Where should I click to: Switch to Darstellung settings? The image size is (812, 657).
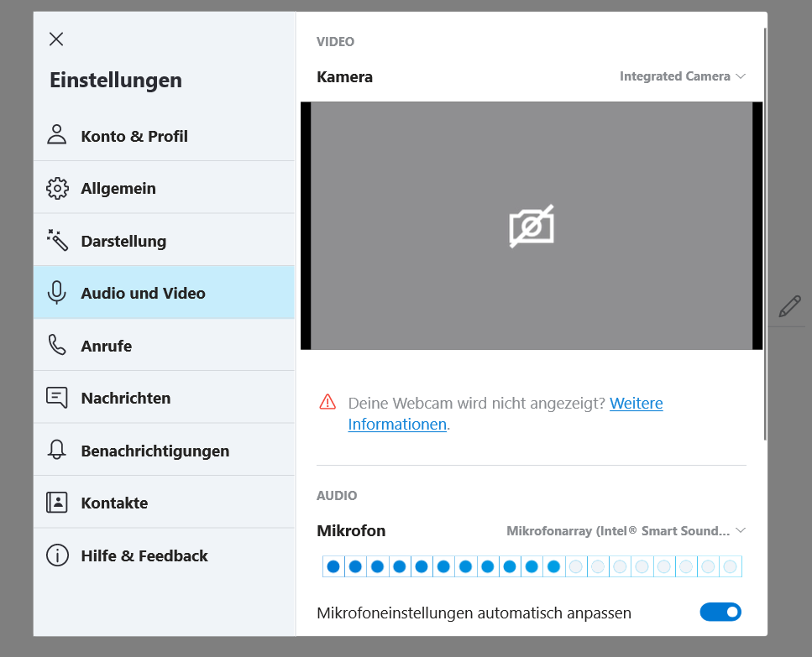pos(164,241)
